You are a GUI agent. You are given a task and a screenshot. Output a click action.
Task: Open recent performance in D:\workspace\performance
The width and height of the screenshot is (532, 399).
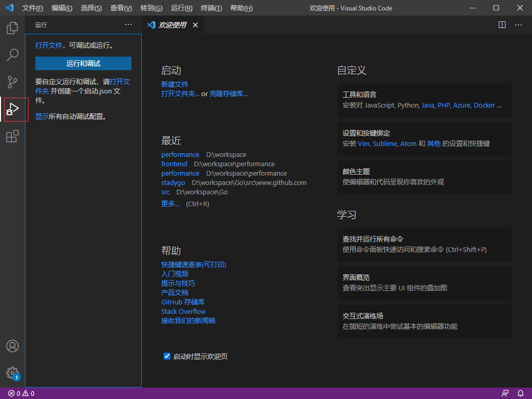tap(180, 174)
